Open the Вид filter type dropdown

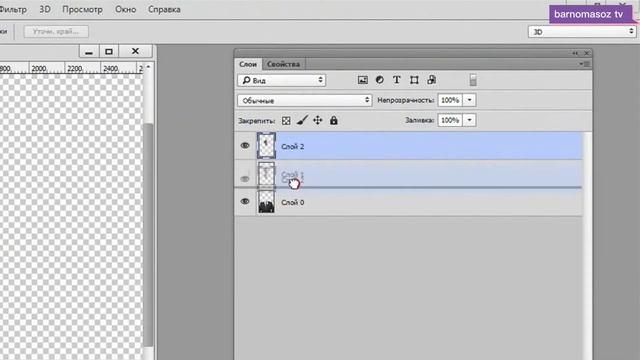coord(281,80)
